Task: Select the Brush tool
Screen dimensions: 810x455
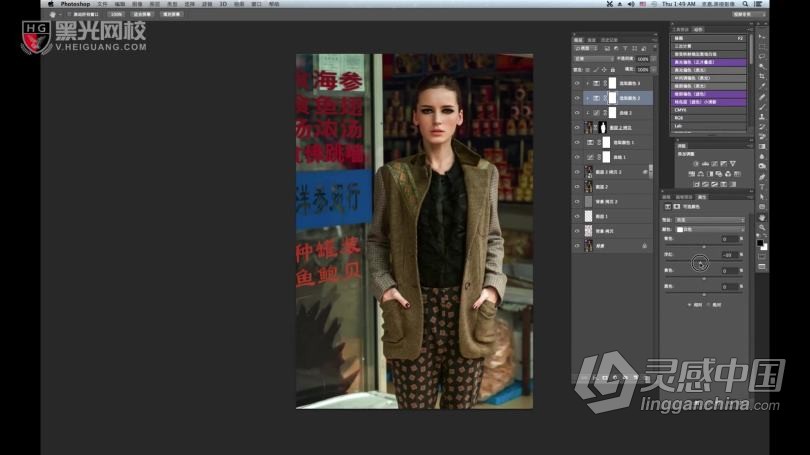Action: (x=762, y=107)
